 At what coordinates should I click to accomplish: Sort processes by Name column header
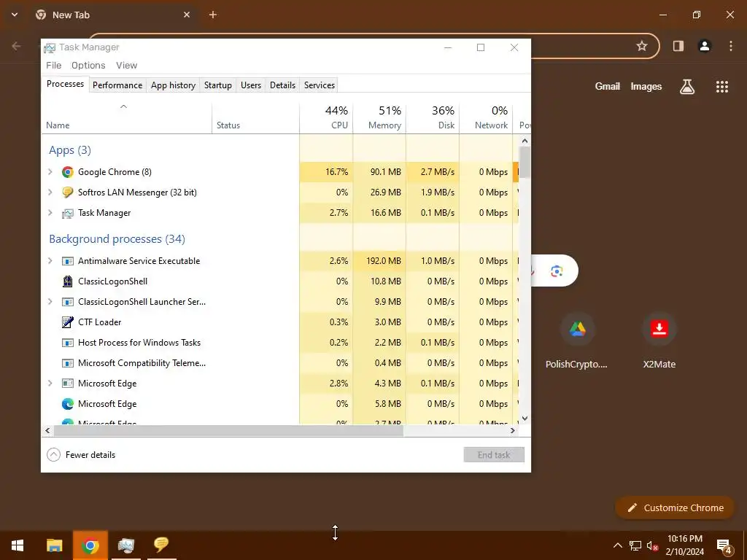(127, 117)
